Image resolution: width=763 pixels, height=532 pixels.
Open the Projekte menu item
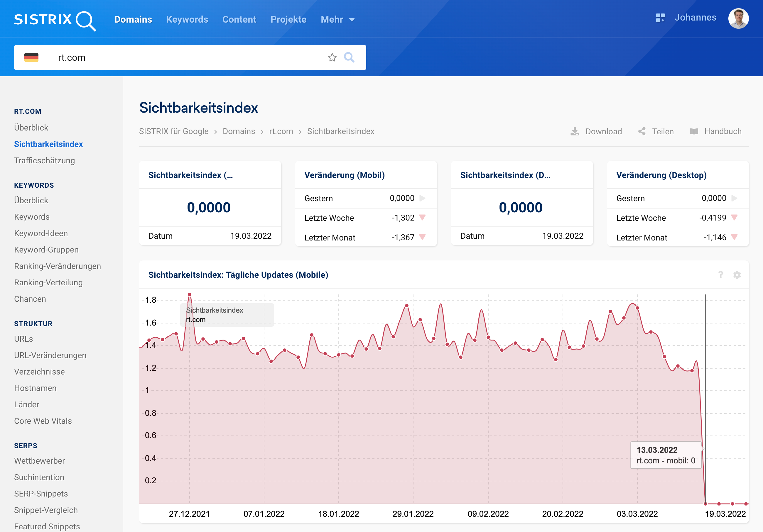[288, 20]
